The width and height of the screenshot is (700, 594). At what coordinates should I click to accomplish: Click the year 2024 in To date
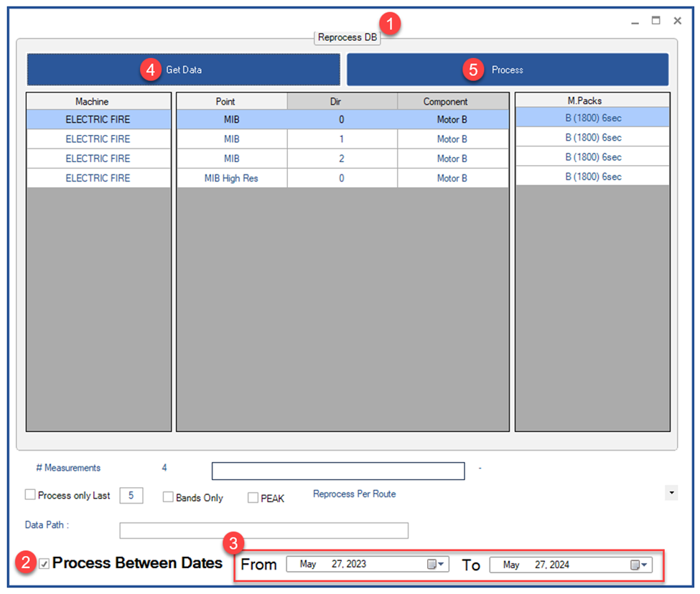[x=559, y=565]
